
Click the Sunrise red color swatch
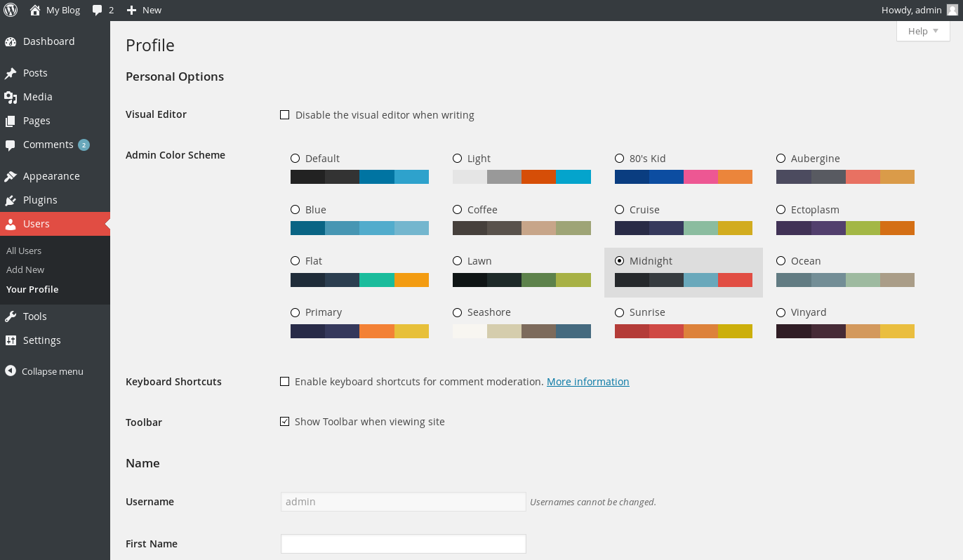632,331
